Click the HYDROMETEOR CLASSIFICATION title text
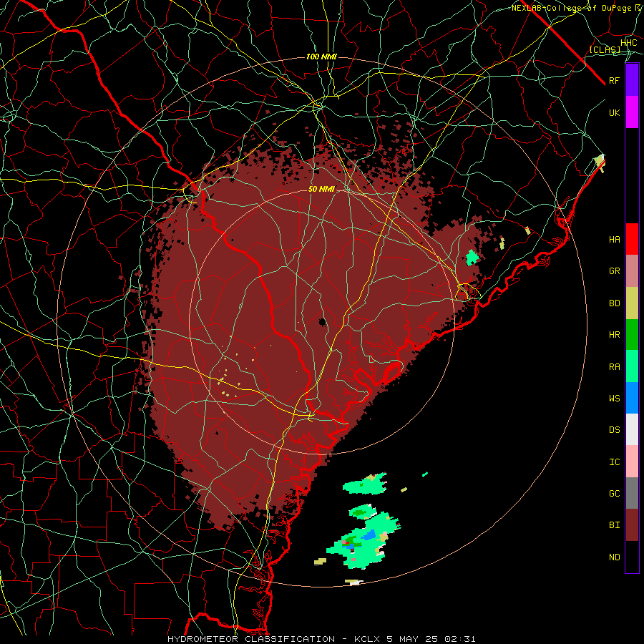The width and height of the screenshot is (644, 644). (251, 639)
